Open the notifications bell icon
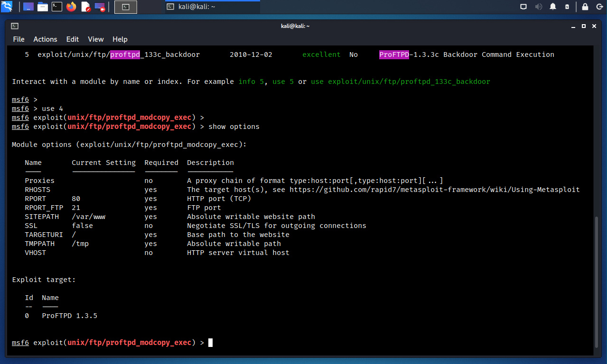Image resolution: width=607 pixels, height=364 pixels. [x=553, y=7]
